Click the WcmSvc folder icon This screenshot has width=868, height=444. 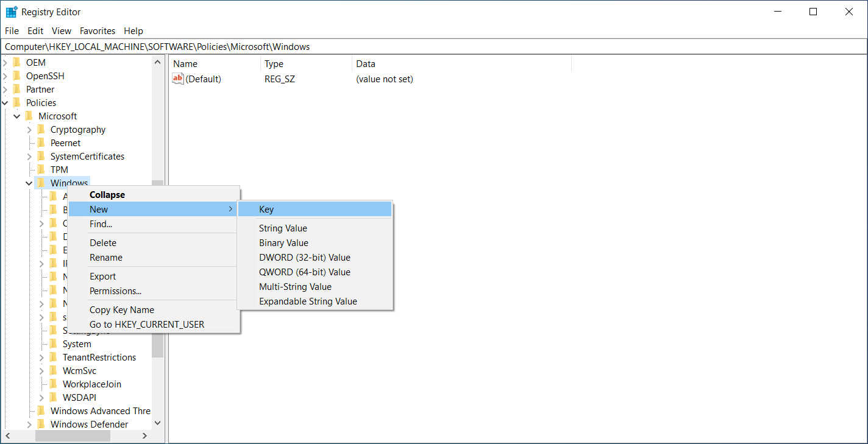pos(54,370)
